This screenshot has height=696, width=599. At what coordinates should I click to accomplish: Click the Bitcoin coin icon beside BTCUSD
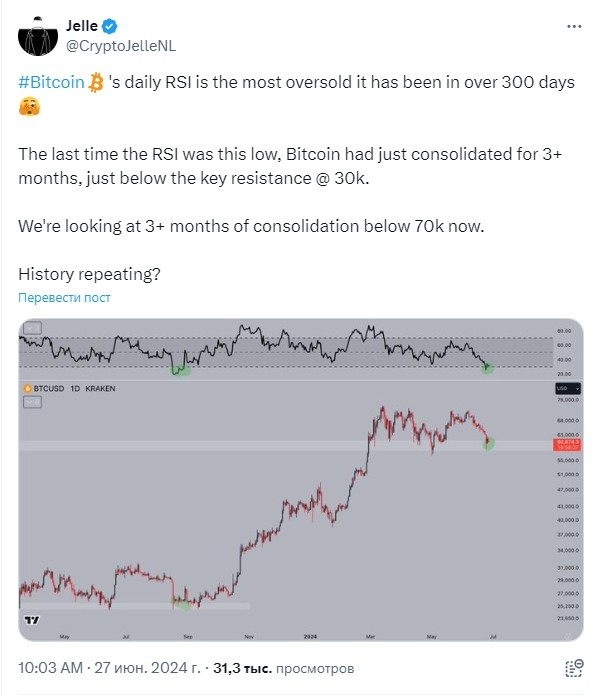point(28,388)
